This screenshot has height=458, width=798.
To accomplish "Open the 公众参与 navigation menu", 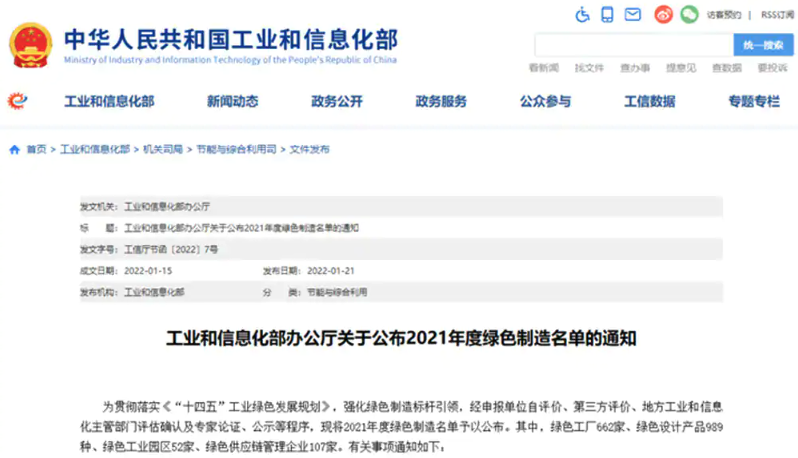I will coord(545,102).
